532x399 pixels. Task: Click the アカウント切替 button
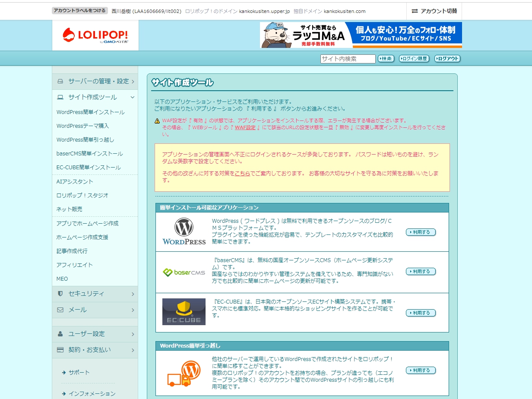[x=434, y=11]
